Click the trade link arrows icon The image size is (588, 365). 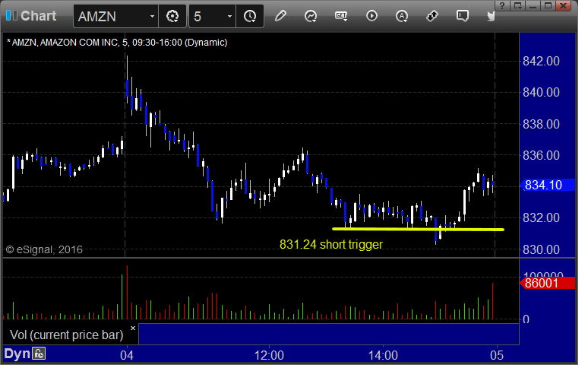(x=432, y=16)
